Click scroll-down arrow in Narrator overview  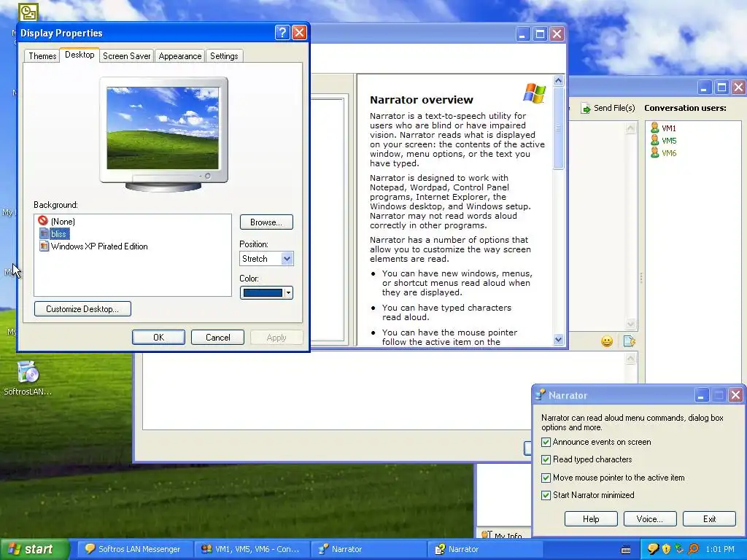coord(558,339)
